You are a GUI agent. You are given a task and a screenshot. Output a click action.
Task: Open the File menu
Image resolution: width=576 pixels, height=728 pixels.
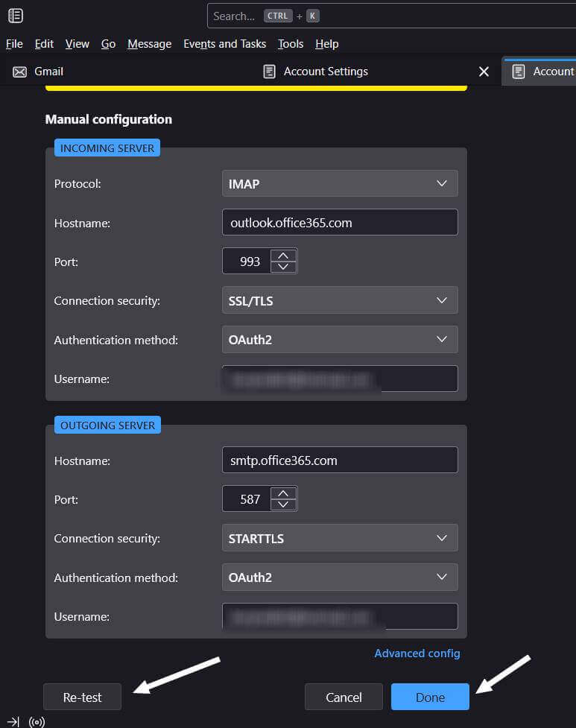coord(14,44)
